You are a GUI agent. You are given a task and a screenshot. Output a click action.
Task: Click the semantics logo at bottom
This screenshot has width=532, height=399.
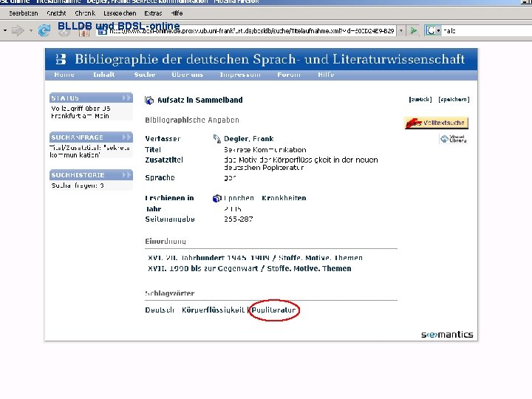[447, 335]
